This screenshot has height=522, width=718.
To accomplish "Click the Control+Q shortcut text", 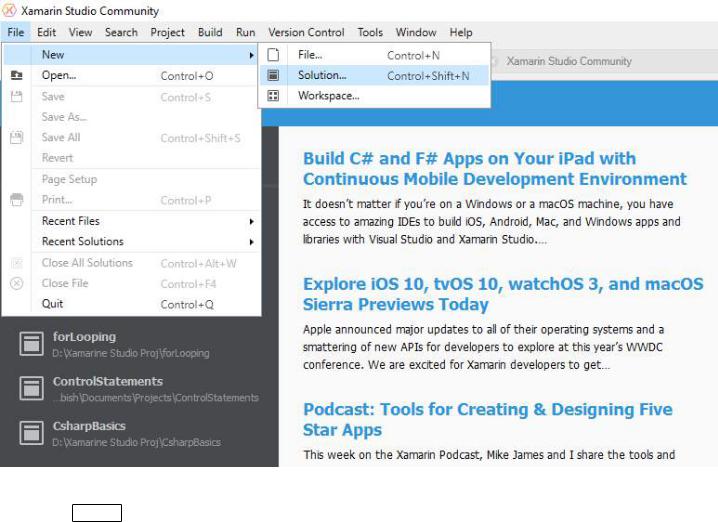I will tap(187, 304).
